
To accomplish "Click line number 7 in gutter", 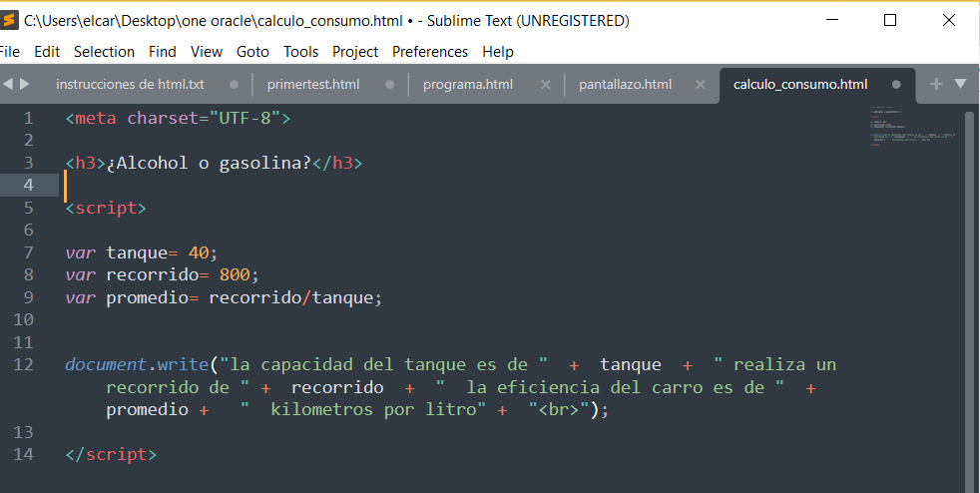I will [x=28, y=253].
